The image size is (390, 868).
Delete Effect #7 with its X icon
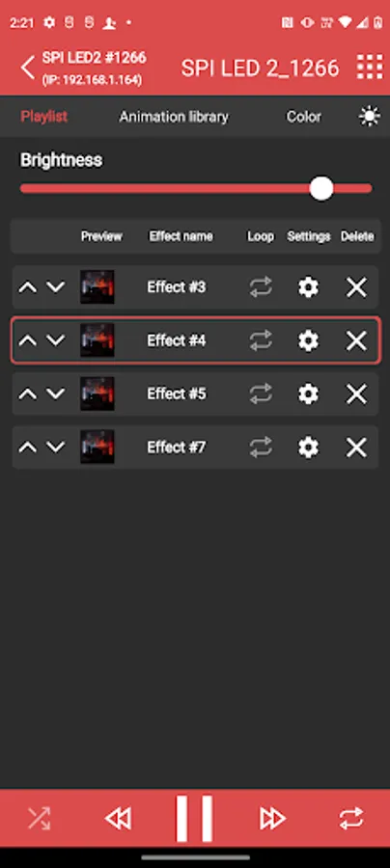click(x=356, y=448)
